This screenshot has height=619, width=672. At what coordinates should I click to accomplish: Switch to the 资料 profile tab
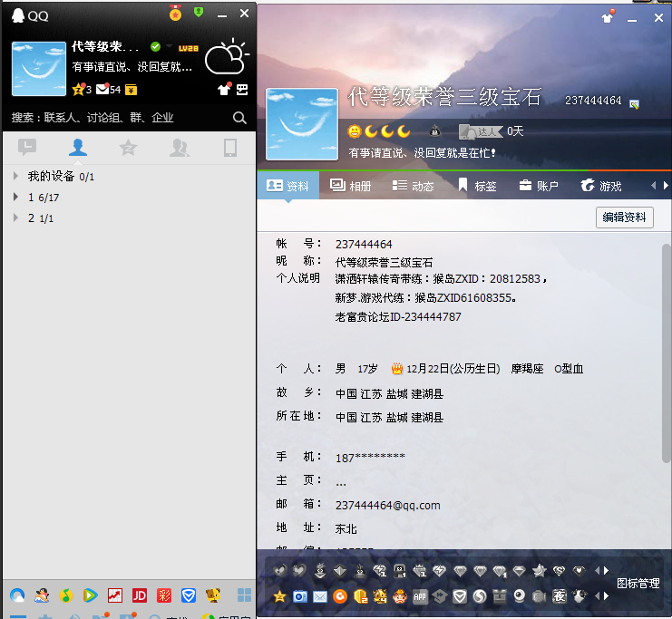pyautogui.click(x=288, y=186)
